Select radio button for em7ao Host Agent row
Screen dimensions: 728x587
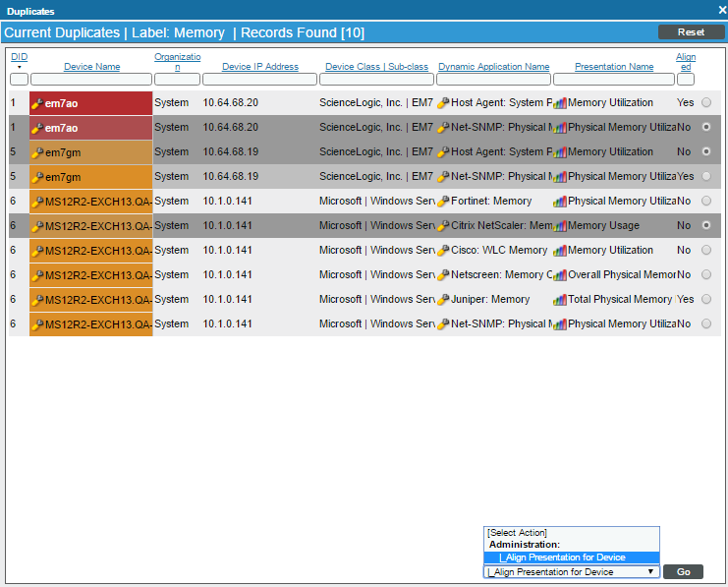[706, 102]
